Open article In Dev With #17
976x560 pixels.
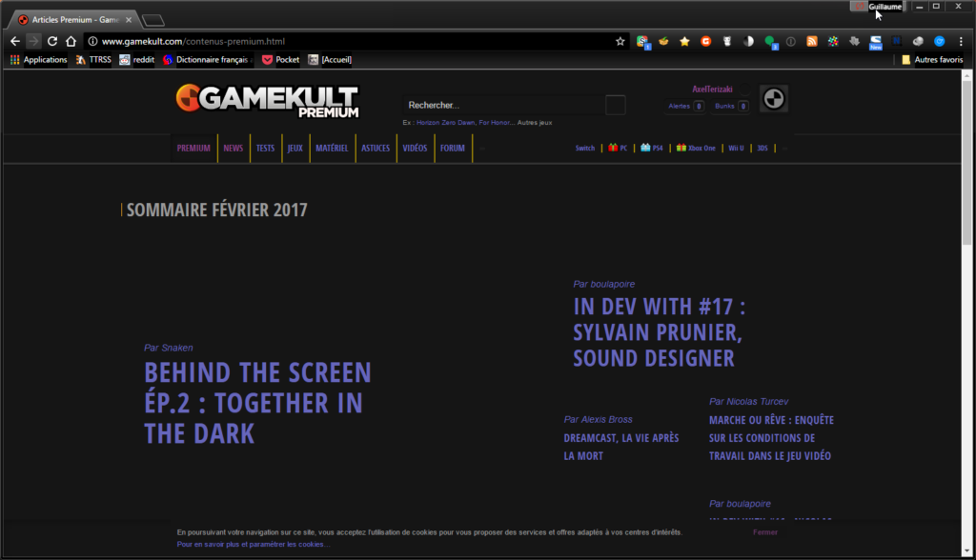[x=660, y=332]
